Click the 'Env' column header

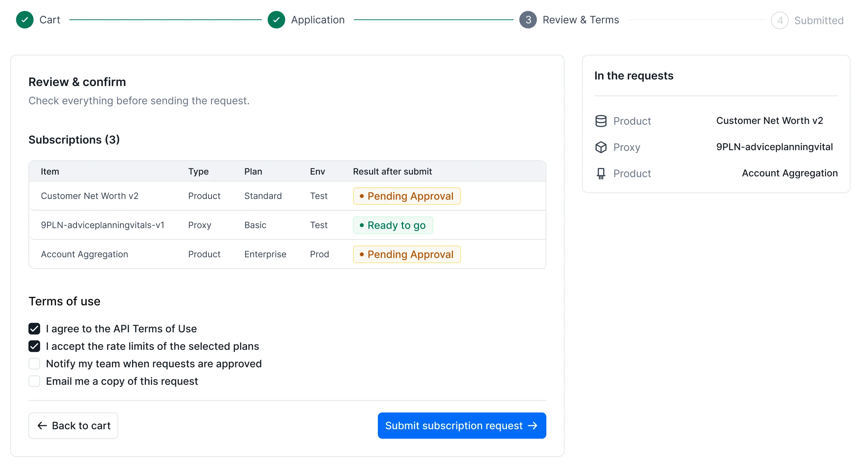tap(317, 172)
